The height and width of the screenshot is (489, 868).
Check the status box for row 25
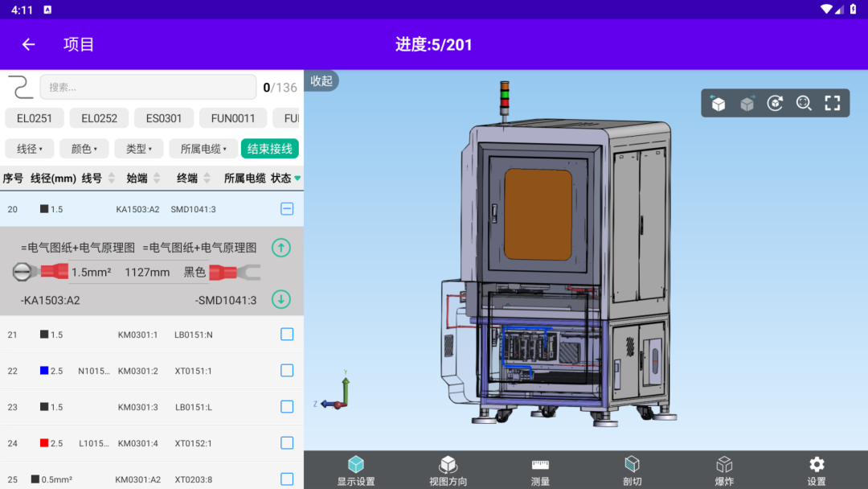(x=287, y=479)
